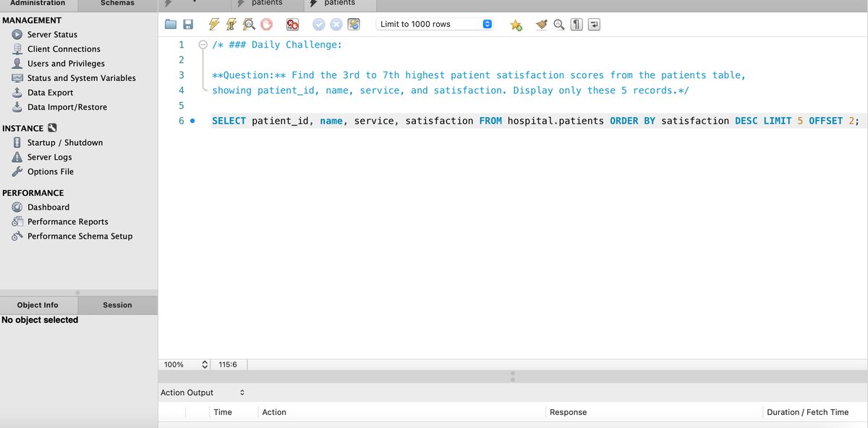Save the SQL script using the save icon

pos(188,24)
